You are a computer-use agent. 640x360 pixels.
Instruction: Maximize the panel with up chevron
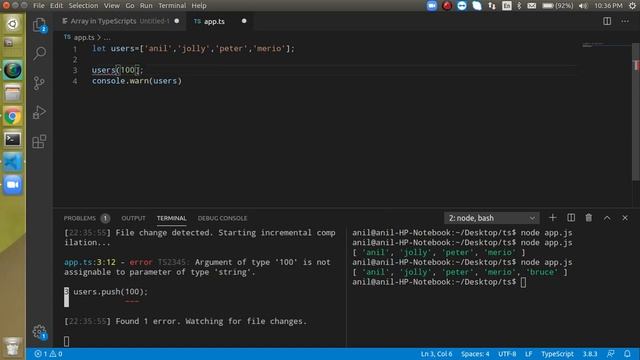point(607,218)
